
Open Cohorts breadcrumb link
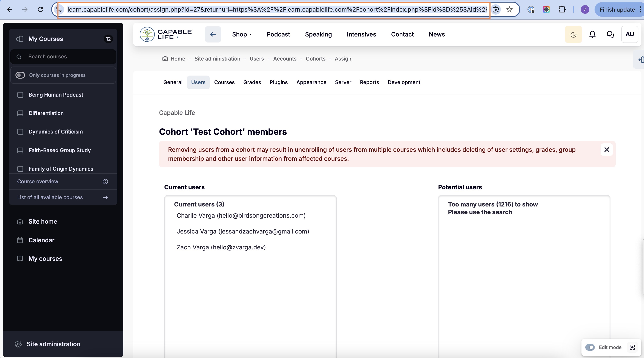coord(316,59)
